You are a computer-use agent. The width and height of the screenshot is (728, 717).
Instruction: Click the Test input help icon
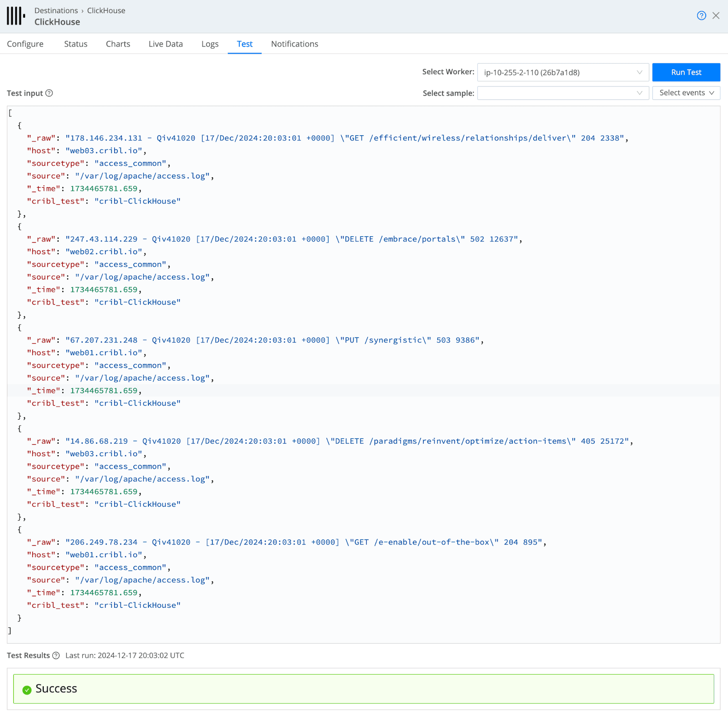[x=49, y=93]
